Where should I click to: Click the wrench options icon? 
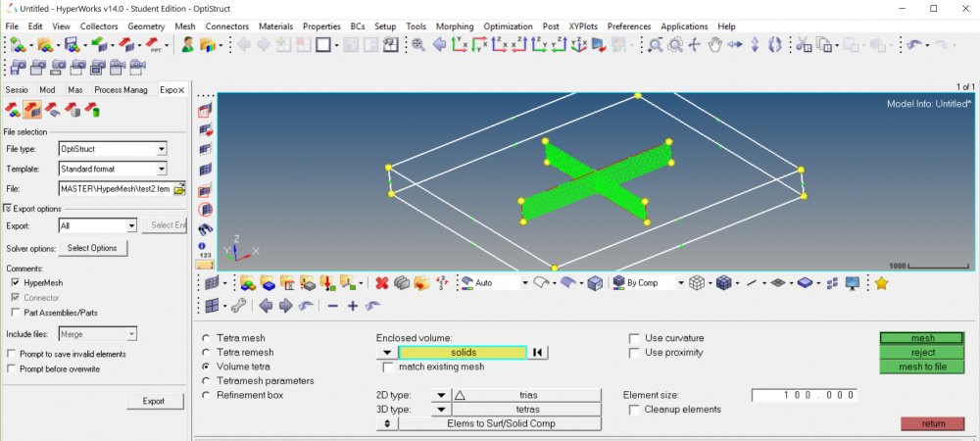(238, 306)
